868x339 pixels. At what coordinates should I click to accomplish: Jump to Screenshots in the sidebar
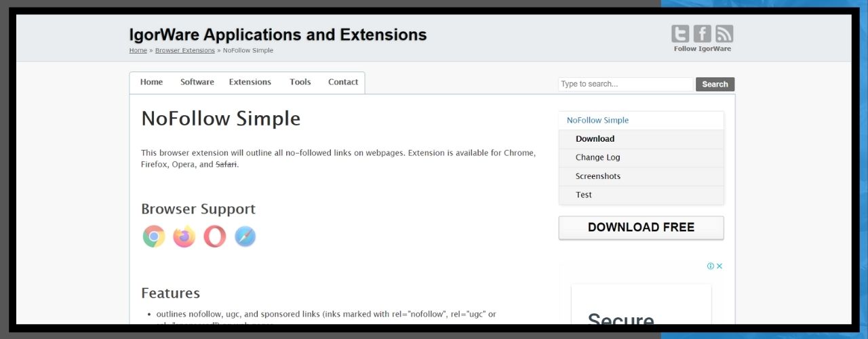(597, 176)
